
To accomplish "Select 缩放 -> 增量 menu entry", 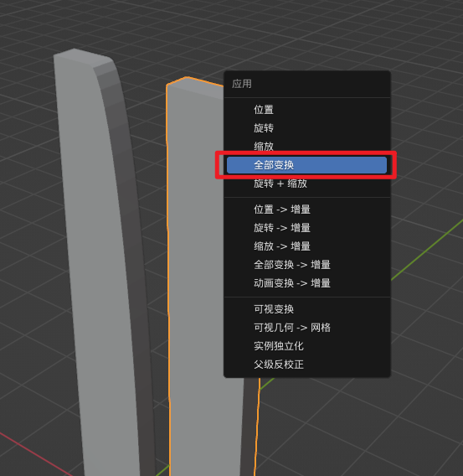I will pos(306,246).
